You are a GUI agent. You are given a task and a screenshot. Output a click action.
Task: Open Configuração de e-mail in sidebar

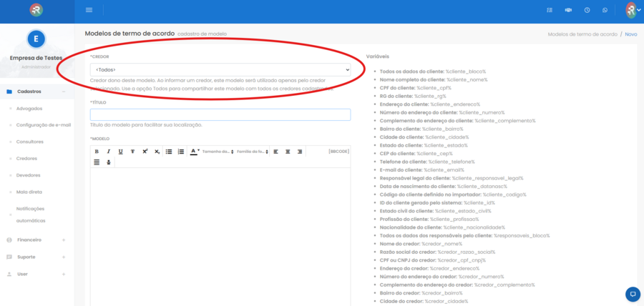44,124
